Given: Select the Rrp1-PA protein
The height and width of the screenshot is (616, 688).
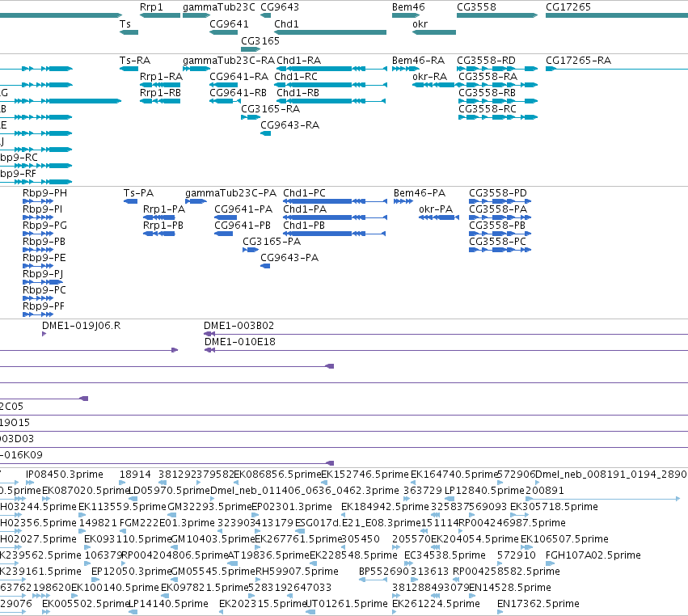Looking at the screenshot, I should pyautogui.click(x=159, y=217).
